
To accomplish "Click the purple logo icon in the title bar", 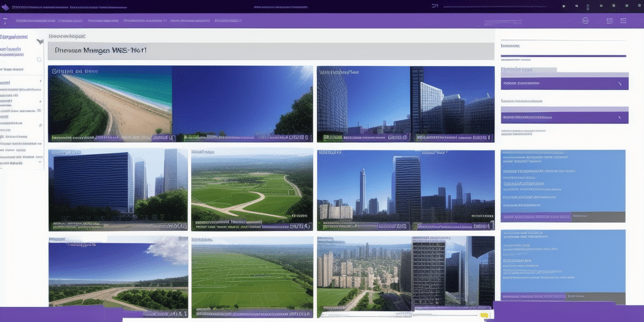I will [5, 7].
